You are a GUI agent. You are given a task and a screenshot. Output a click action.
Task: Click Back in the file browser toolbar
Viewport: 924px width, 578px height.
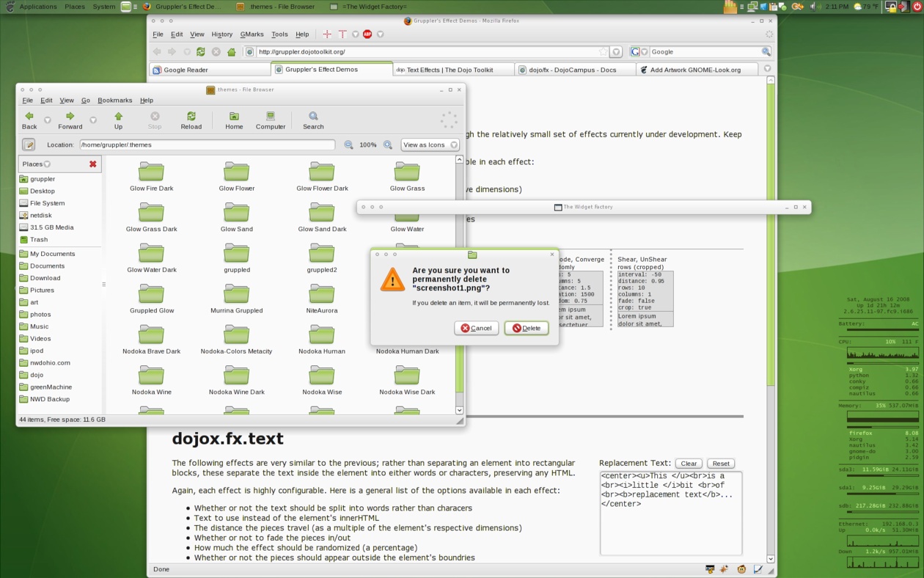pos(29,120)
